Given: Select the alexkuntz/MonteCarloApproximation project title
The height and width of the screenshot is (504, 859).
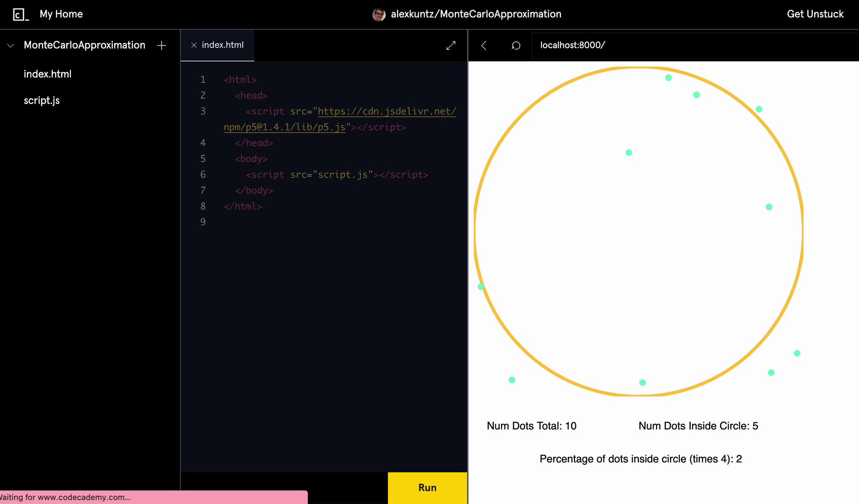Looking at the screenshot, I should 476,14.
